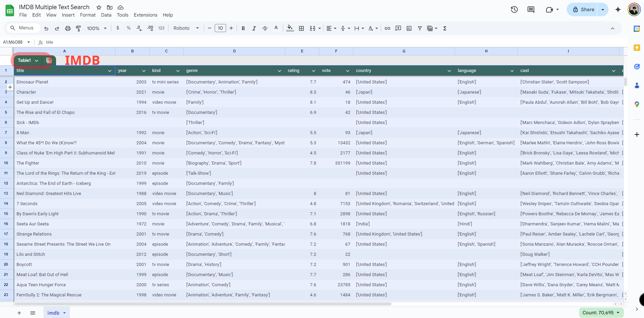The width and height of the screenshot is (644, 318).
Task: Open text color picker
Action: [276, 28]
